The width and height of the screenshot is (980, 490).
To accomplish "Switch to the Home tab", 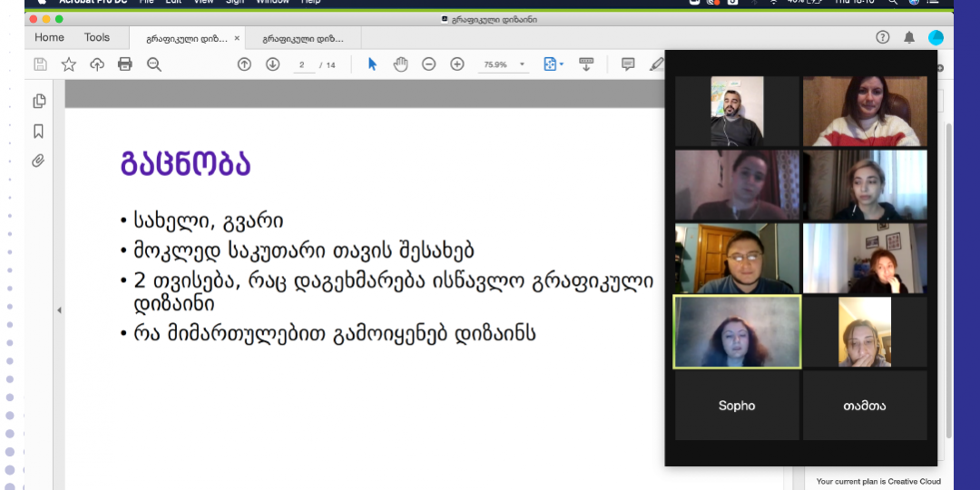I will (49, 37).
